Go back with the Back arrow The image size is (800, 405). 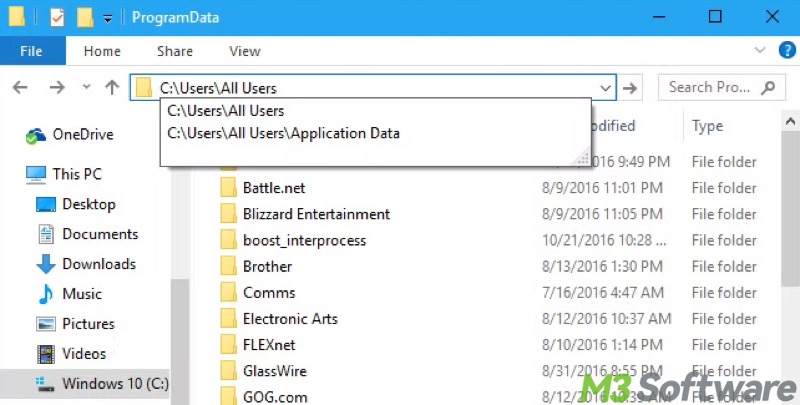pos(20,88)
